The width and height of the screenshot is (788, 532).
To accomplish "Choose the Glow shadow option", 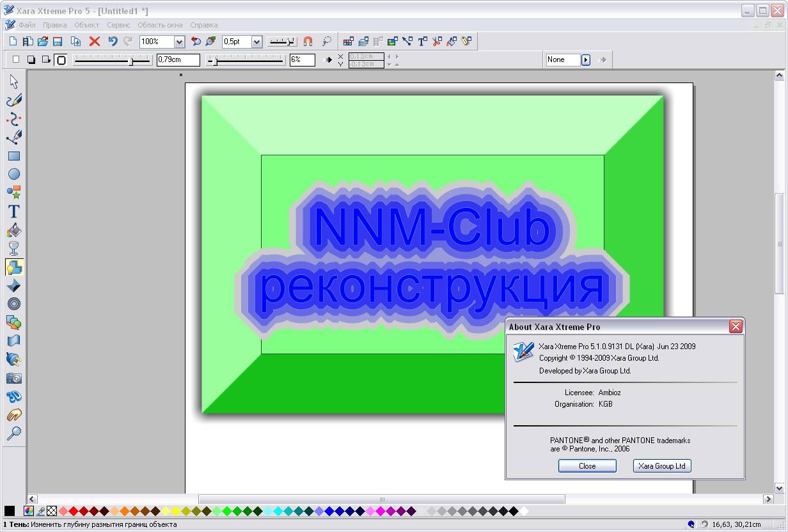I will 61,59.
